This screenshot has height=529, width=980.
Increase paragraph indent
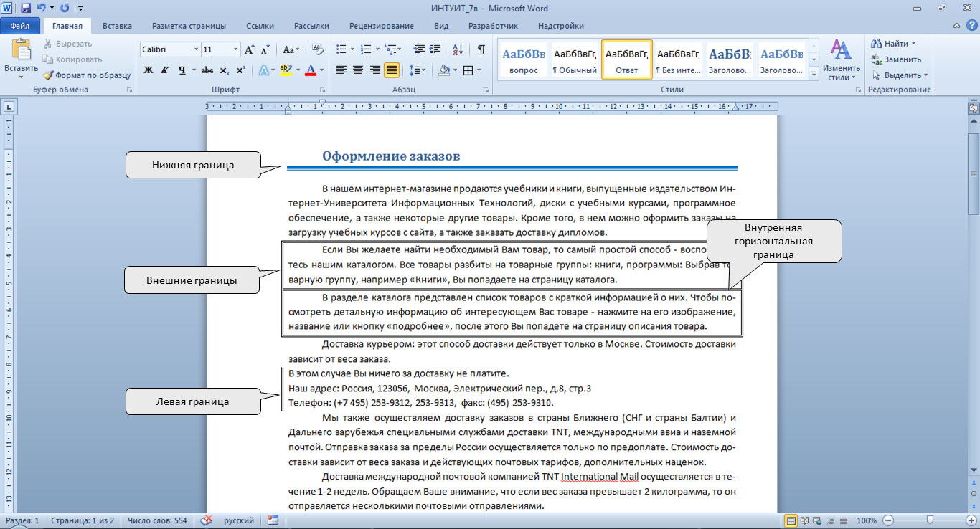coord(434,49)
